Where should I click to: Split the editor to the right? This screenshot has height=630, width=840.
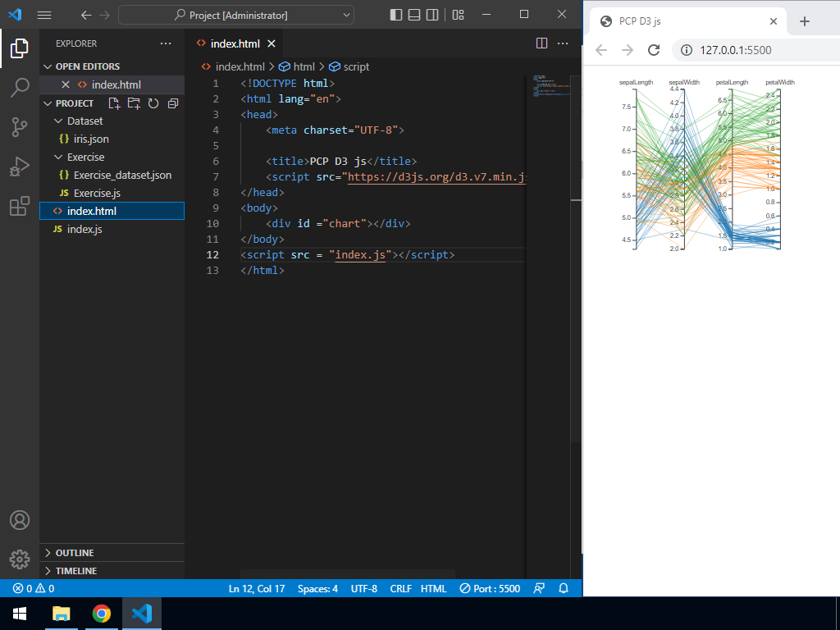click(541, 43)
